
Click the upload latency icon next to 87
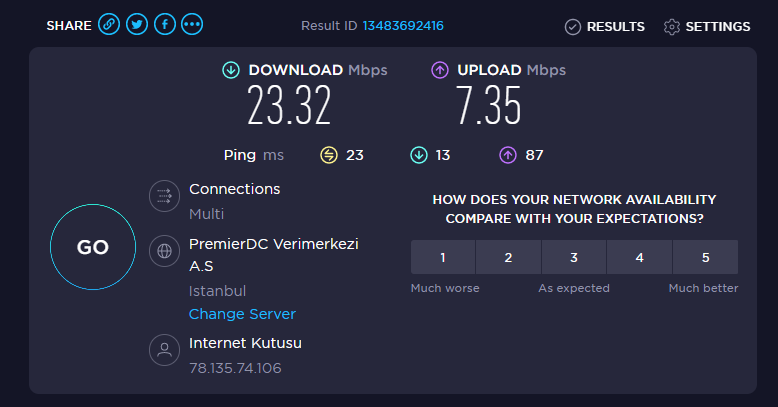point(508,155)
